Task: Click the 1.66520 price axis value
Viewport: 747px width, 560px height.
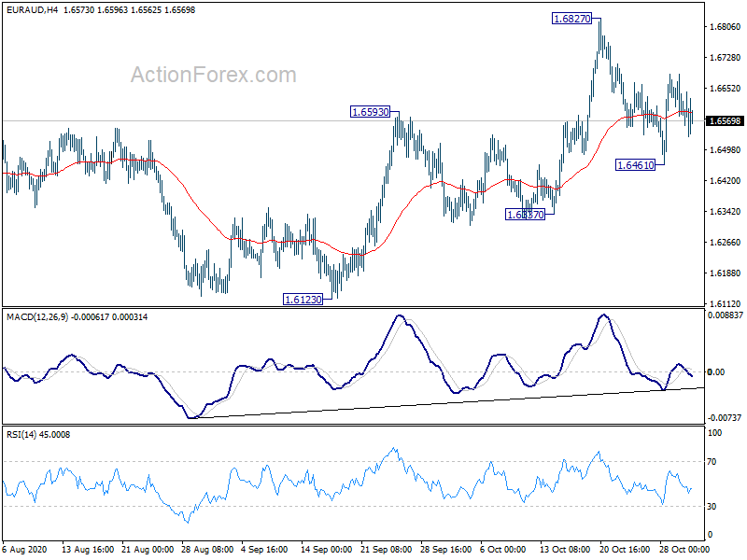Action: coord(726,88)
